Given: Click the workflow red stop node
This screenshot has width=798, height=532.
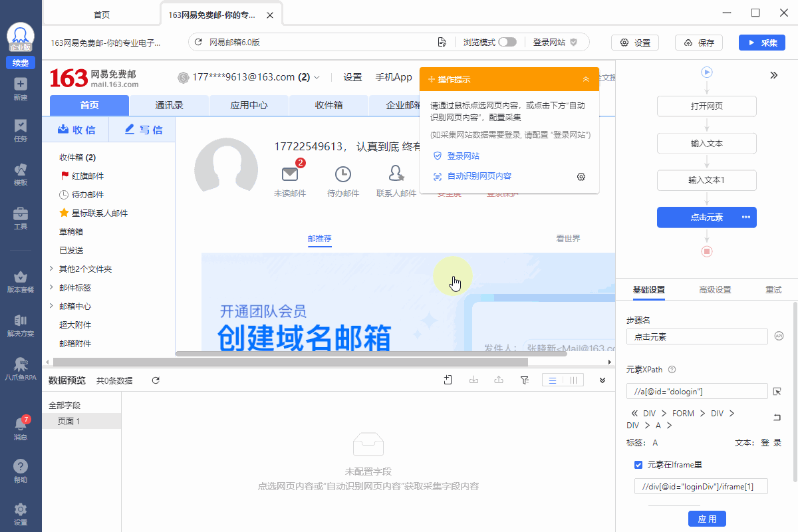Looking at the screenshot, I should pos(707,251).
